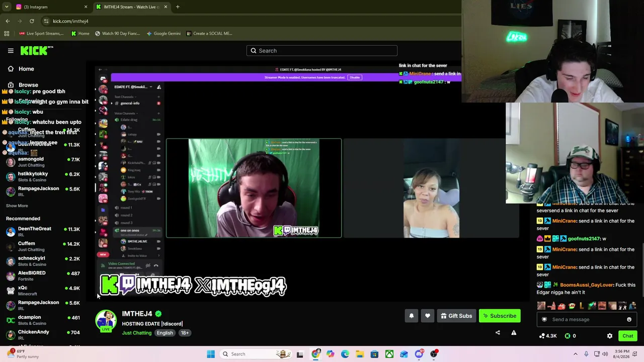Click the browser address bar URL

point(70,21)
